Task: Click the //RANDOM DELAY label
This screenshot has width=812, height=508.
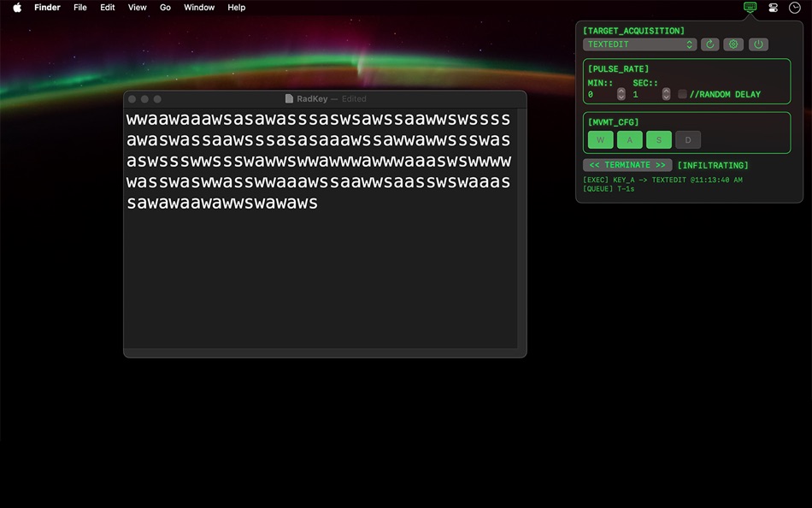Action: [725, 94]
